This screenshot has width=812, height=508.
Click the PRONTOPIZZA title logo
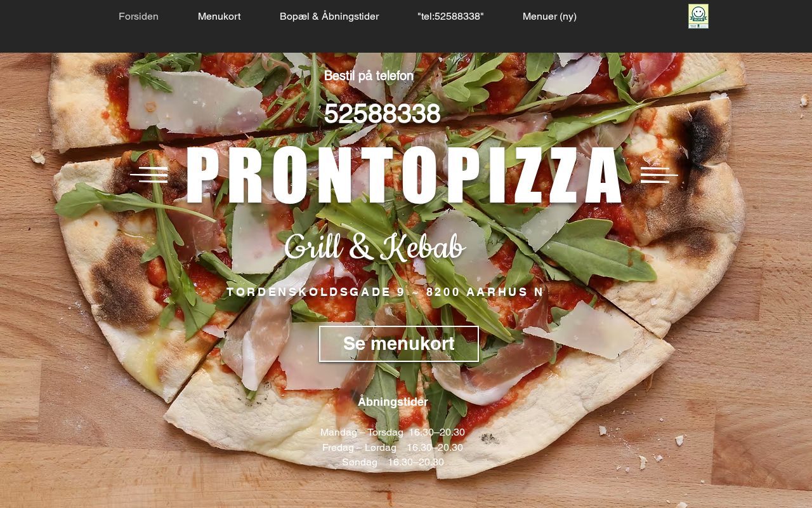(x=404, y=176)
